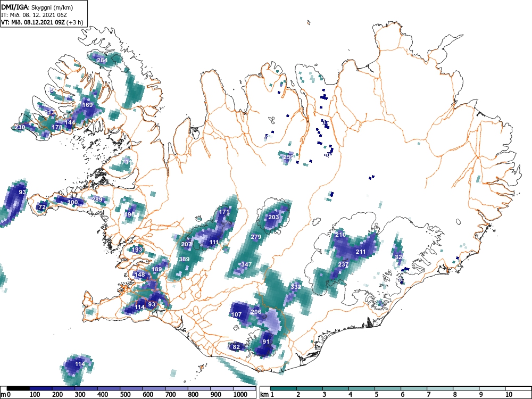Pick the map value 193

137,250
